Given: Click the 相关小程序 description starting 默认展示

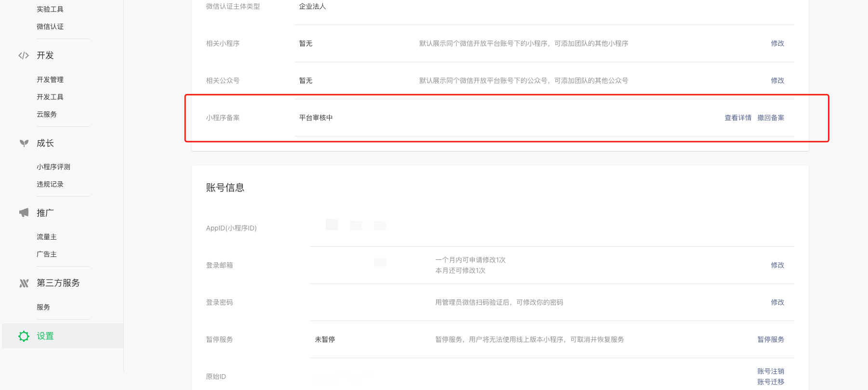Looking at the screenshot, I should [x=524, y=43].
